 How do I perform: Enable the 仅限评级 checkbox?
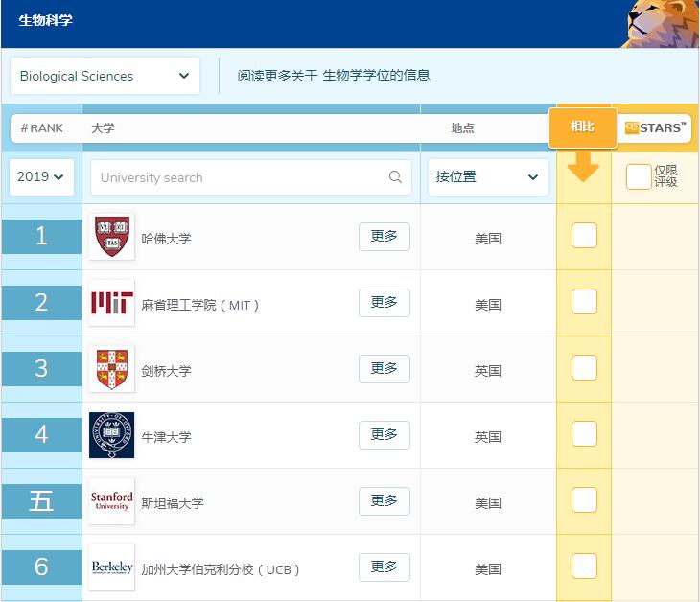[x=639, y=177]
